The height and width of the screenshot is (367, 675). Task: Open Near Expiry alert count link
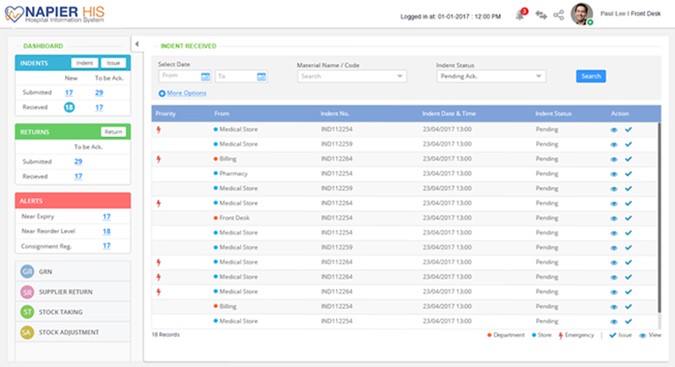[x=106, y=216]
